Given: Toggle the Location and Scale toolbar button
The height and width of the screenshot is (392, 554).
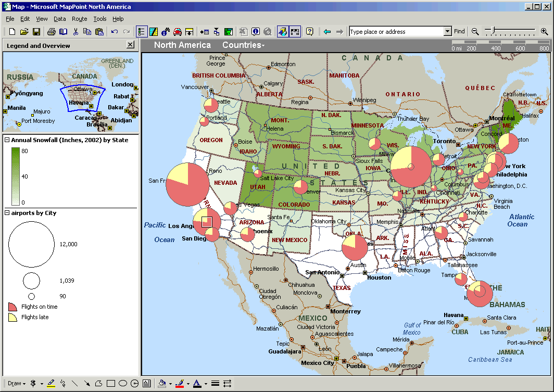Looking at the screenshot, I should pos(295,32).
